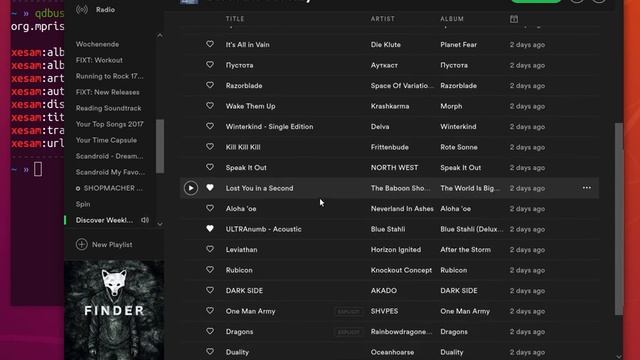
Task: Open artist Krashkarma
Action: 390,106
